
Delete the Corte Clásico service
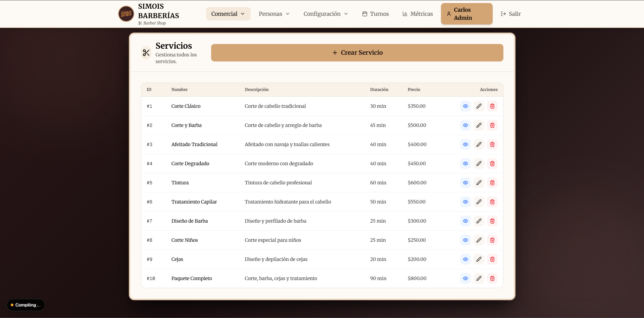tap(492, 106)
